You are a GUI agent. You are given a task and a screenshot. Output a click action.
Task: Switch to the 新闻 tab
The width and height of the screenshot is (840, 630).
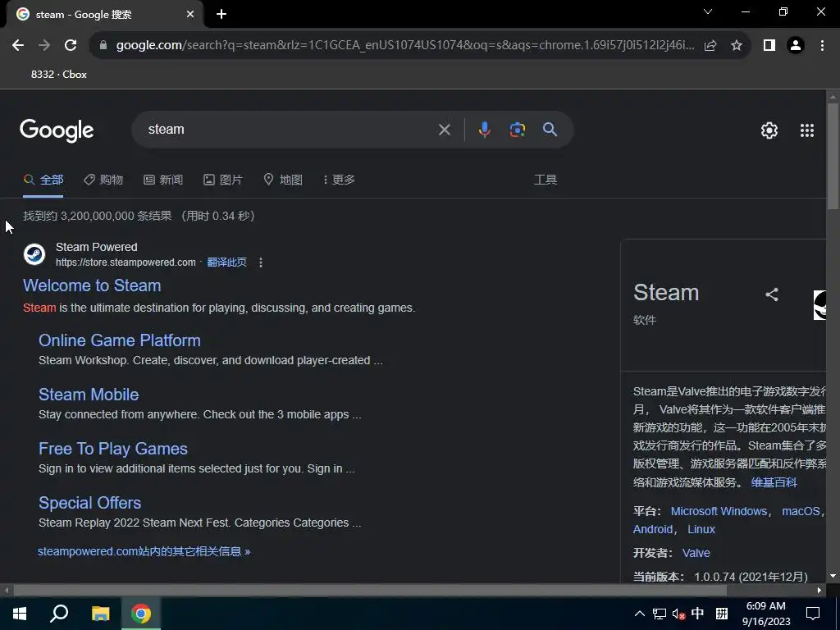pyautogui.click(x=163, y=180)
